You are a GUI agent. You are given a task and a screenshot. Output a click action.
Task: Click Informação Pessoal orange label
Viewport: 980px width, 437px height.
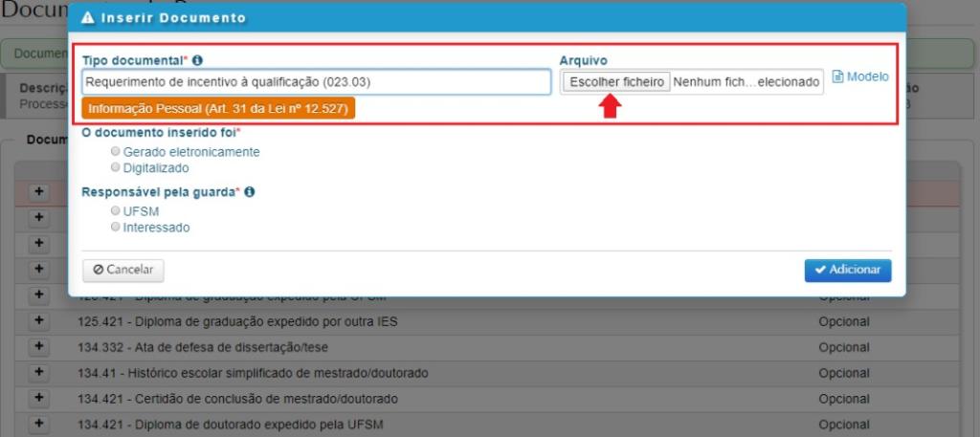219,108
